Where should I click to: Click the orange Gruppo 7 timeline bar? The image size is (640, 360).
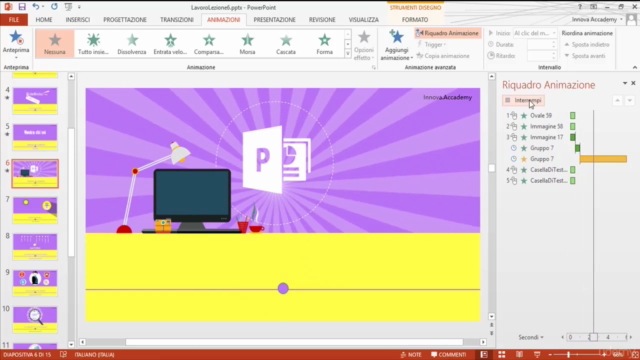603,159
